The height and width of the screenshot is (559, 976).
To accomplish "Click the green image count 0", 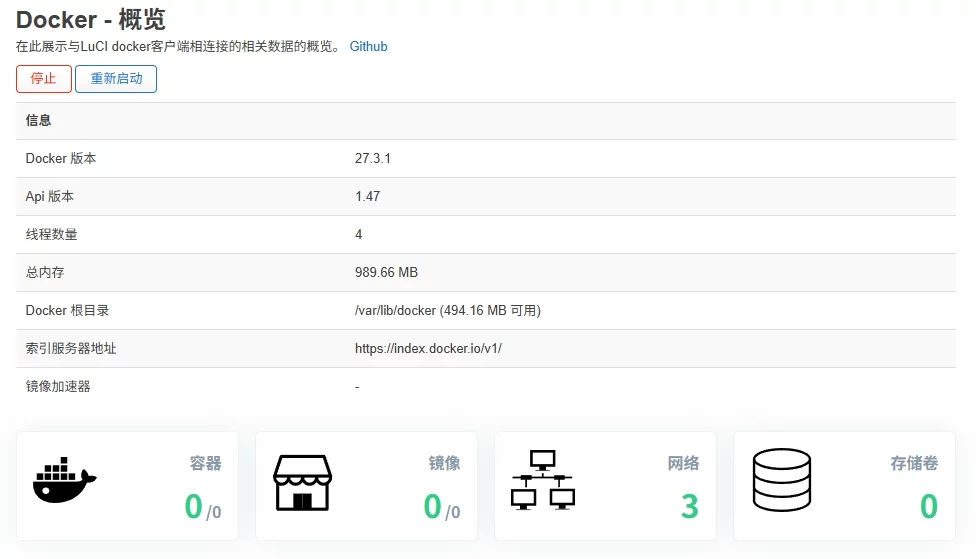I will (x=432, y=507).
